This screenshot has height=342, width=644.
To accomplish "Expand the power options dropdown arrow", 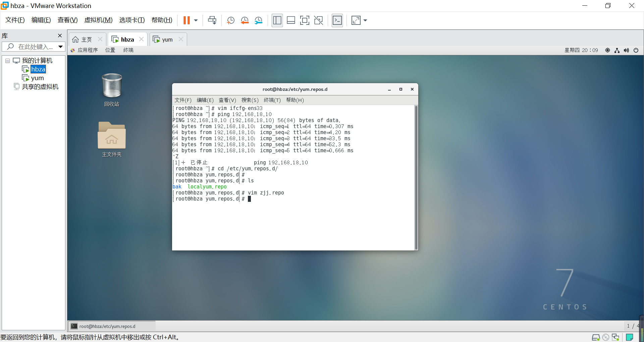I will tap(196, 20).
